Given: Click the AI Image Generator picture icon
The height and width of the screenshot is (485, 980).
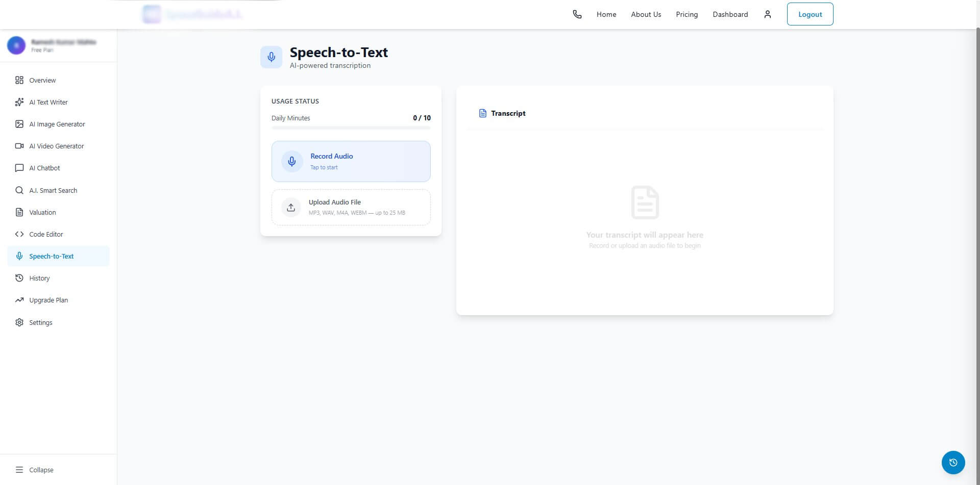Looking at the screenshot, I should (19, 124).
